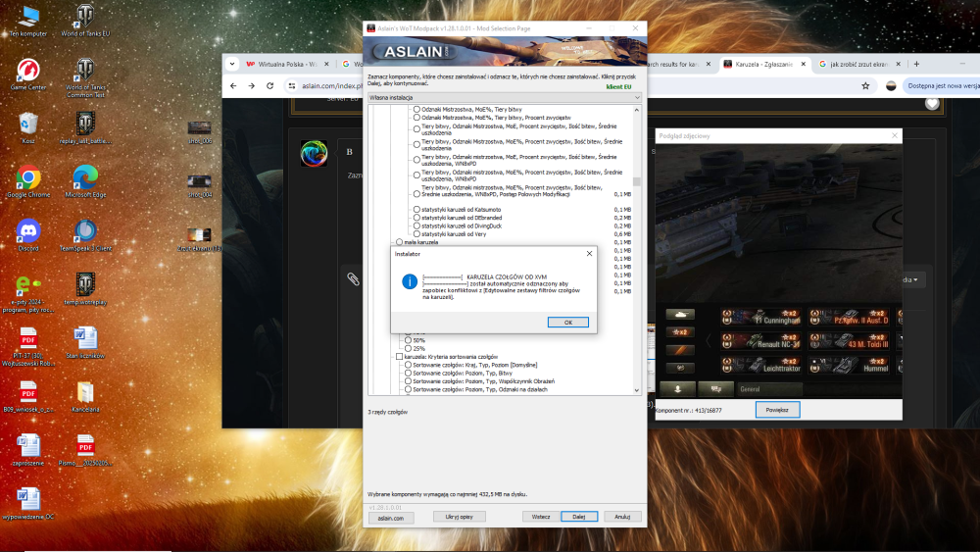
Task: Open Kancelaria folder on desktop
Action: 85,397
